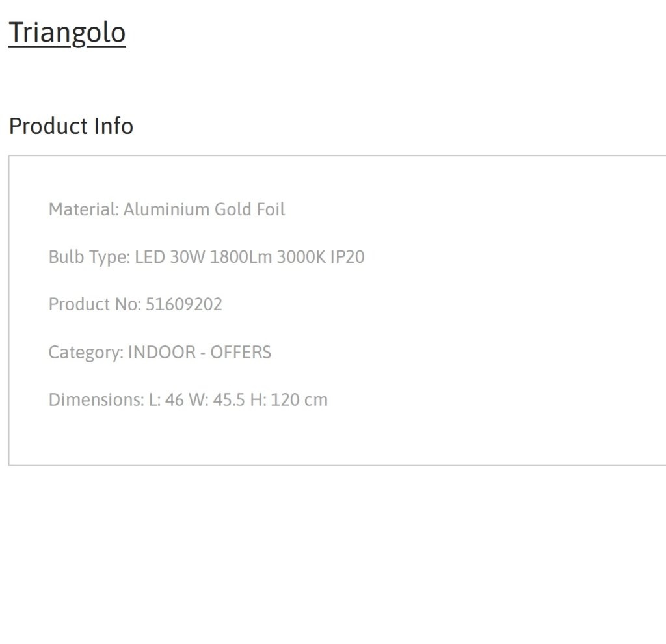
Task: Open the Triangolo product title link
Action: pyautogui.click(x=67, y=33)
